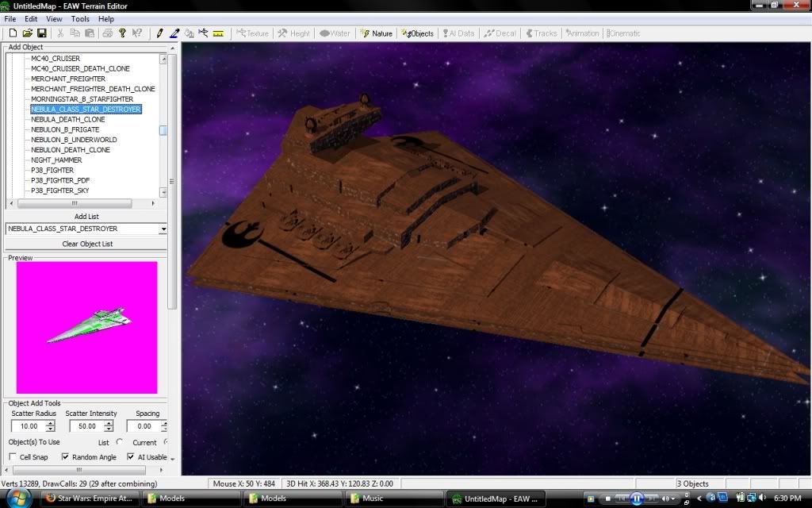This screenshot has height=508, width=812.
Task: Click the object list scroll-down arrow
Action: pos(163,192)
